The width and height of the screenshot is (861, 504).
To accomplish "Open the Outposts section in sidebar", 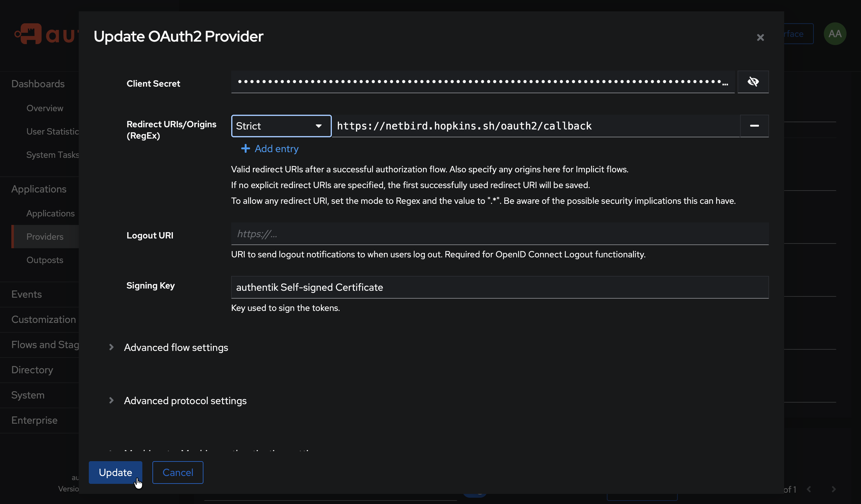I will tap(45, 260).
